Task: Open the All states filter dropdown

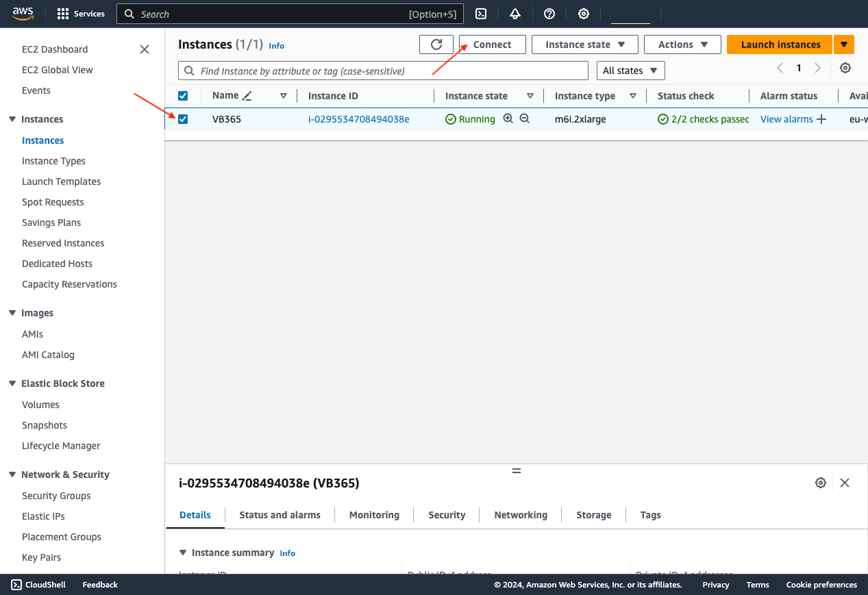Action: 630,70
